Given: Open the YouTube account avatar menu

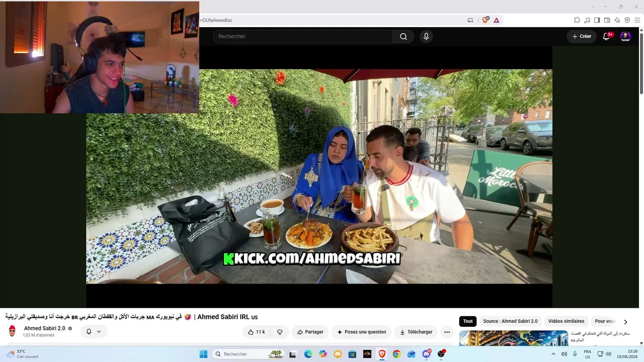Looking at the screenshot, I should 625,36.
